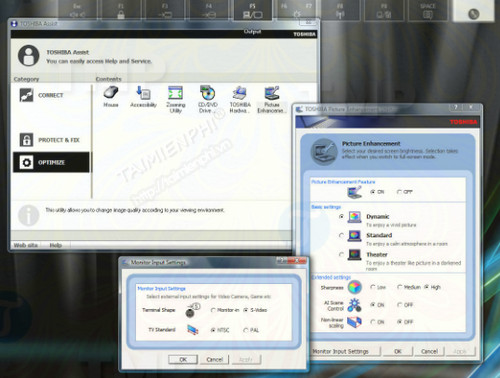Select S-Video terminal shape
Screen dimensions: 500x378
point(246,310)
